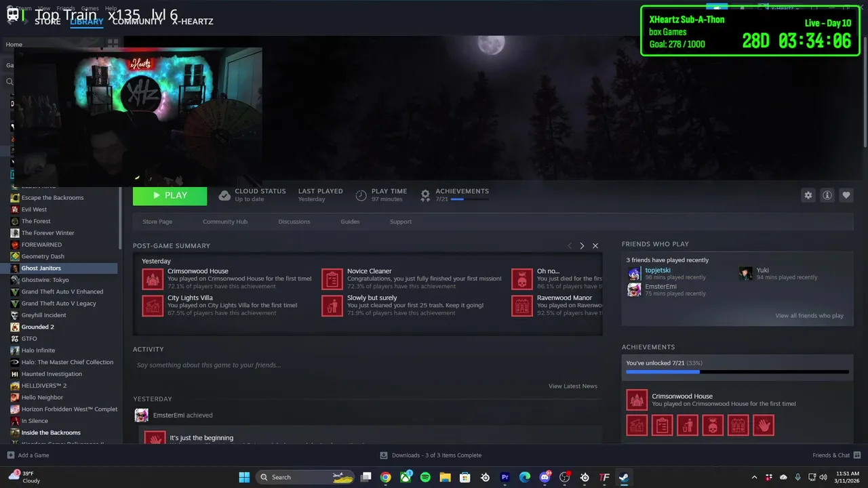Click the waving hand icon in Achievements panel
This screenshot has height=488, width=868.
[x=764, y=425]
